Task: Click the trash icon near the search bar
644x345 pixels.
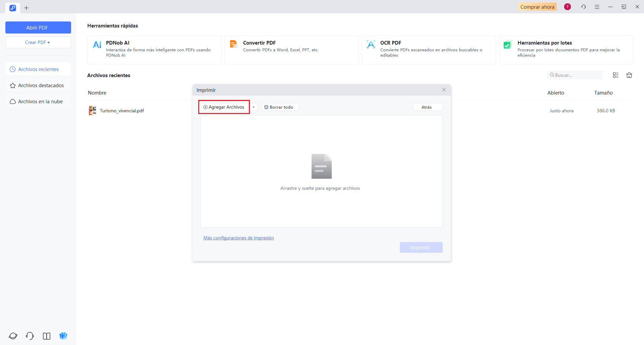Action: pos(629,75)
